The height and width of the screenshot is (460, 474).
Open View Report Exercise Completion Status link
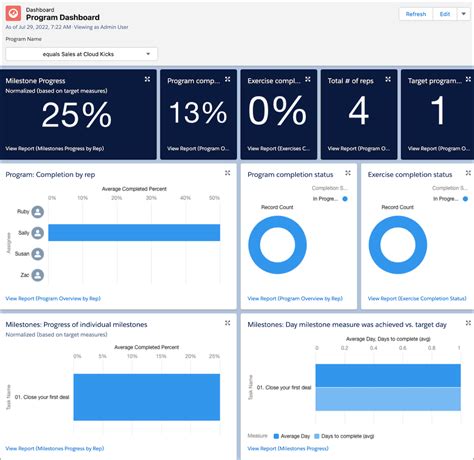click(x=417, y=298)
